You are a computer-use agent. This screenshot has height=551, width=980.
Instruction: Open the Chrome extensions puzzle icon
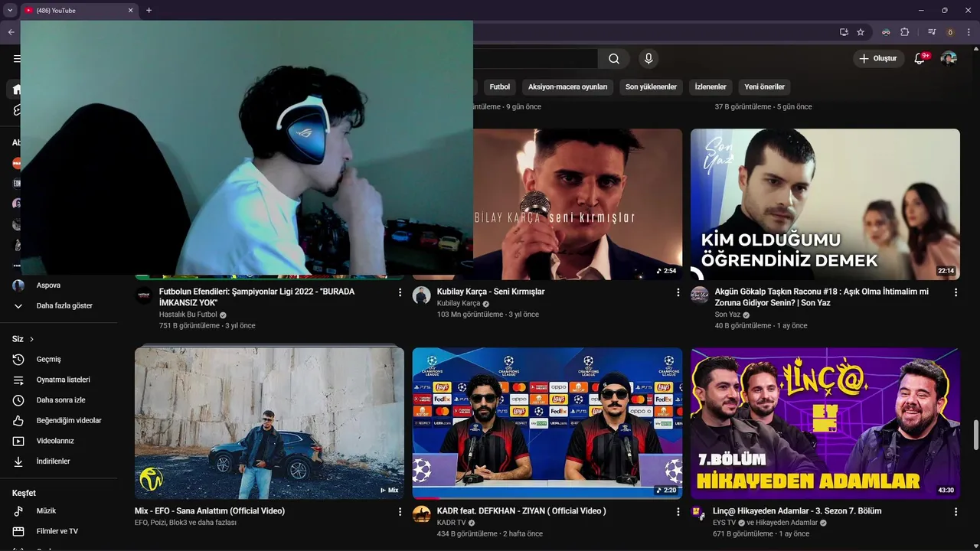[904, 32]
